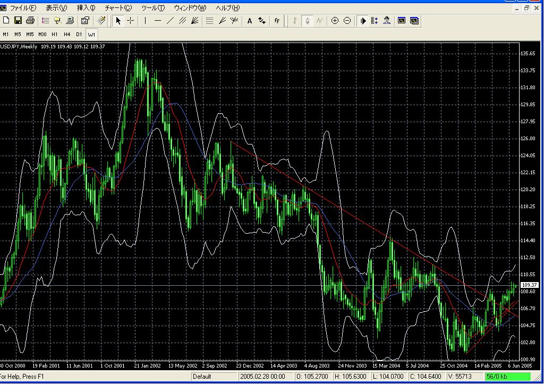The image size is (544, 392).
Task: Click the 109.37 current price label
Action: pyautogui.click(x=530, y=285)
